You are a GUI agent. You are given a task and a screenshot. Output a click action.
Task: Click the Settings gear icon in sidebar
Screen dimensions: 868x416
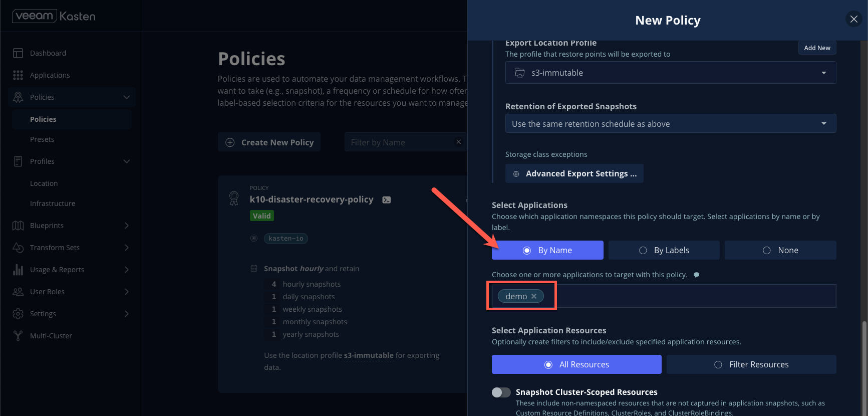(x=18, y=314)
